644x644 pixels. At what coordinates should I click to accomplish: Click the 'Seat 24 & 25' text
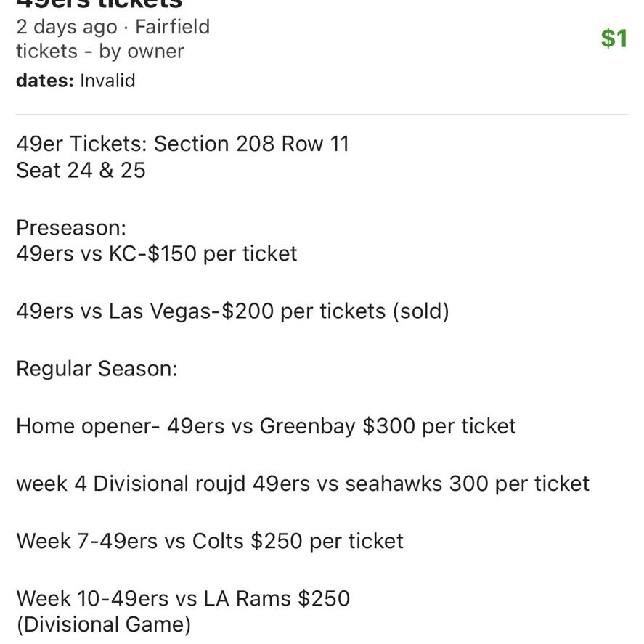81,170
